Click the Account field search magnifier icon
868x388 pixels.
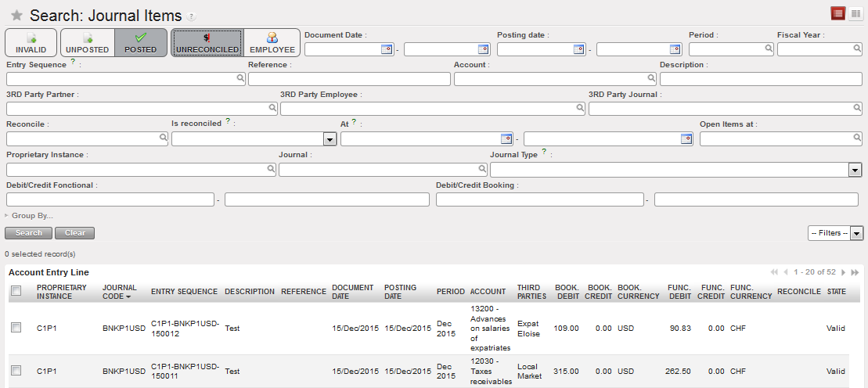pyautogui.click(x=651, y=78)
